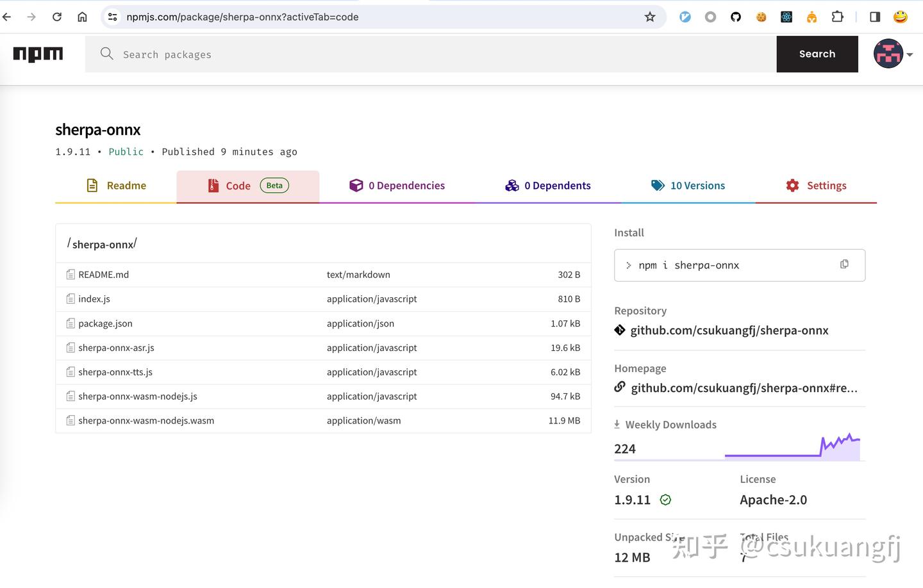923x588 pixels.
Task: Click the browser sidebar toggle icon
Action: [x=874, y=17]
